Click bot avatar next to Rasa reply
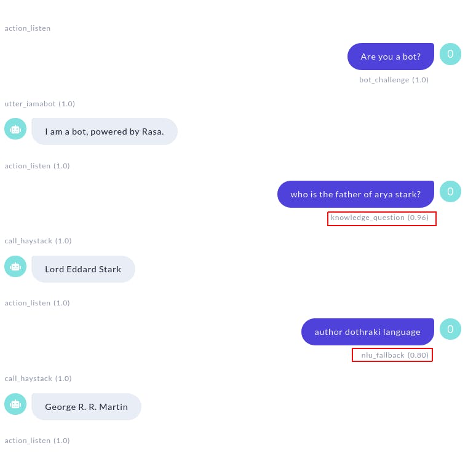476x456 pixels. pyautogui.click(x=15, y=129)
